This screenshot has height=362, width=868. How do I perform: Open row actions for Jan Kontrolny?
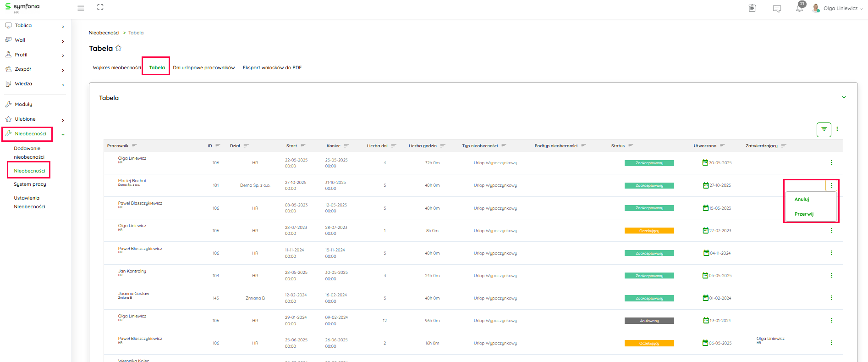831,275
